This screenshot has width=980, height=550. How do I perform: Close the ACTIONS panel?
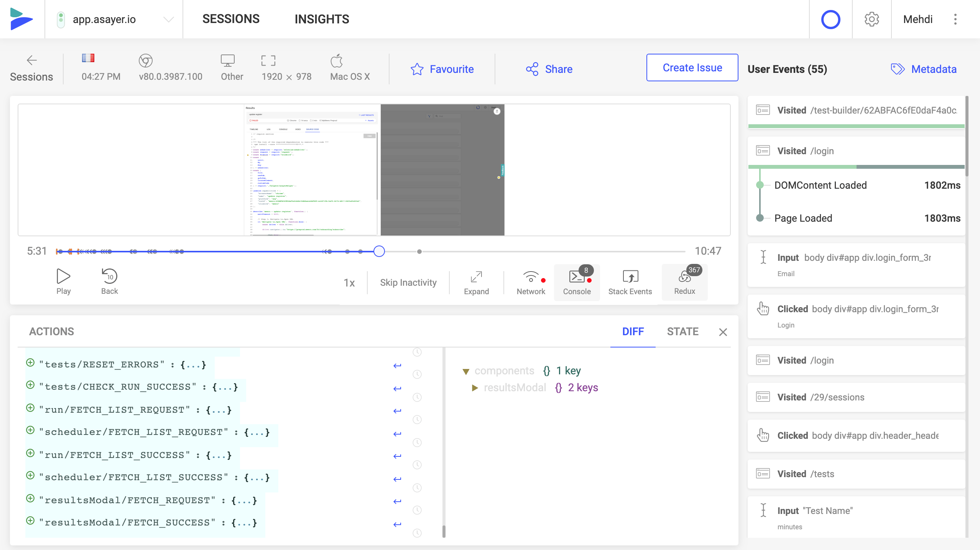723,332
